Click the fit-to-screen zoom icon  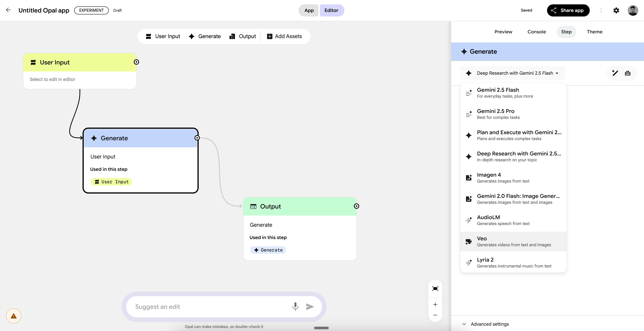[435, 289]
